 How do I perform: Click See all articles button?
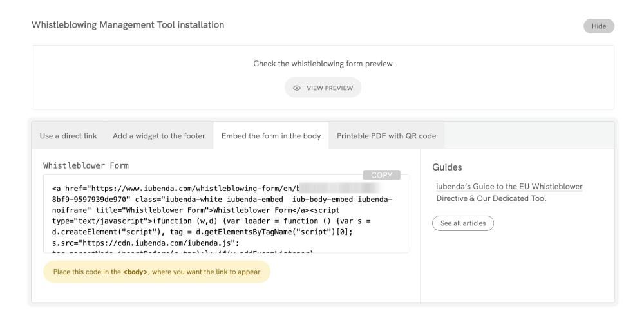462,223
